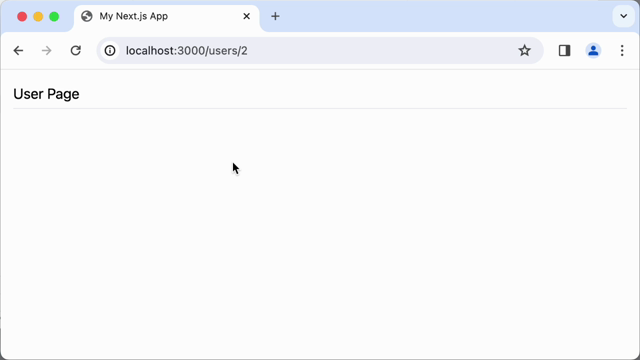
Task: Open a new tab with plus
Action: pyautogui.click(x=275, y=16)
